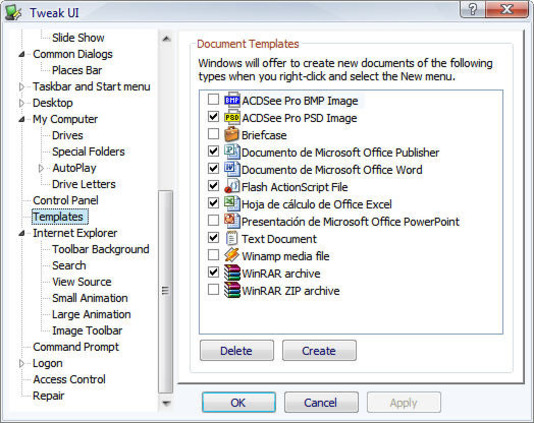The image size is (534, 423).
Task: Select the Briefcase icon in list
Action: pyautogui.click(x=232, y=135)
